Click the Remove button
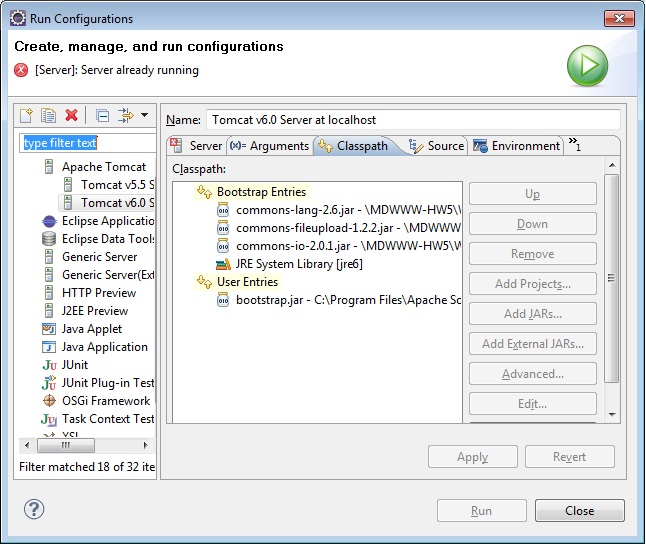The image size is (646, 544). tap(532, 254)
